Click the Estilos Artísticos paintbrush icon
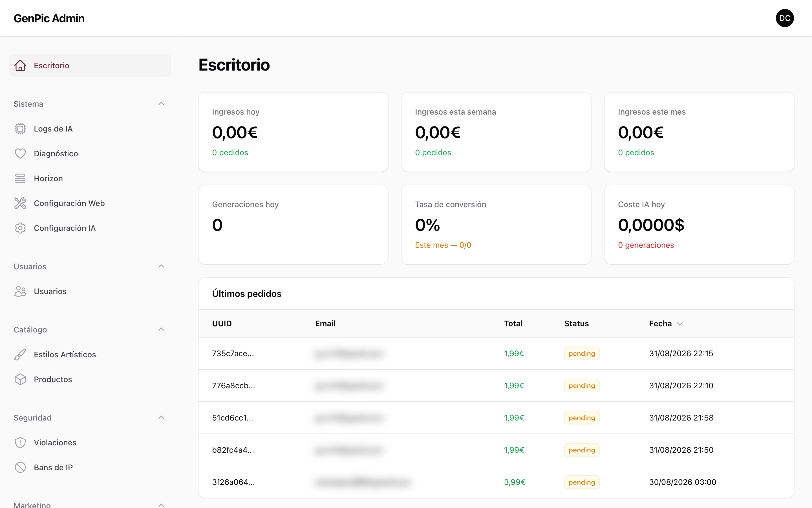Screen dimensions: 812x508 pyautogui.click(x=20, y=354)
